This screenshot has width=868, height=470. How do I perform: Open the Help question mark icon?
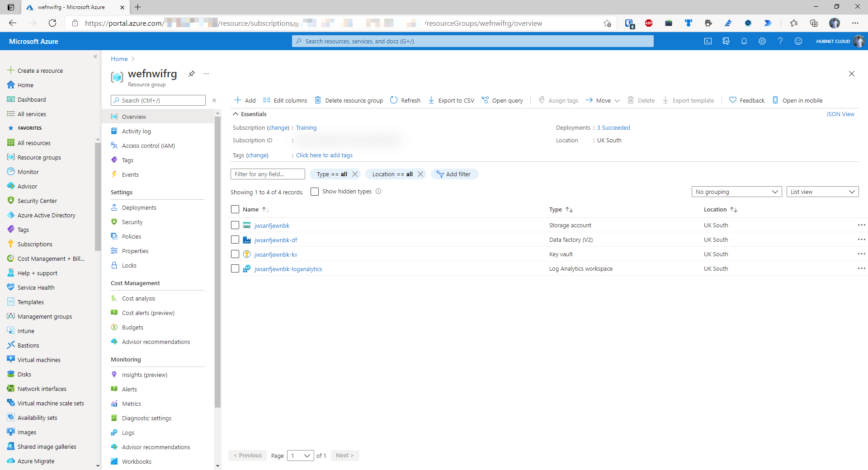tap(780, 41)
